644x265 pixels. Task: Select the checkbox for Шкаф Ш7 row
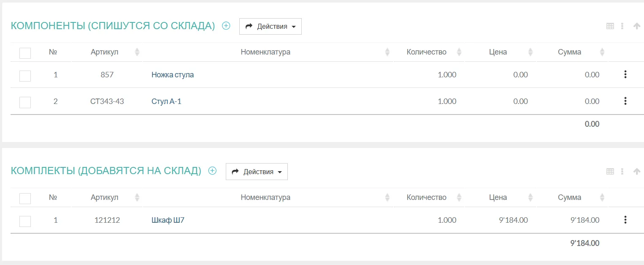pos(25,221)
